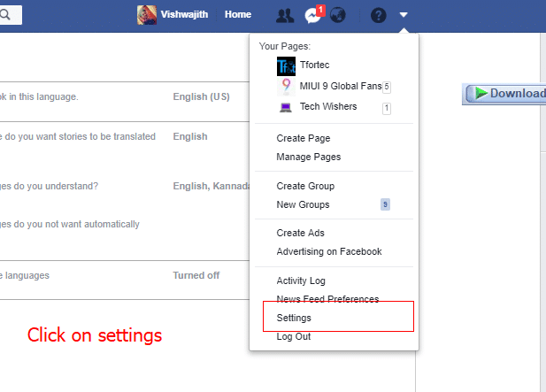The height and width of the screenshot is (392, 546).
Task: Open Activity Log menu entry
Action: [x=301, y=281]
